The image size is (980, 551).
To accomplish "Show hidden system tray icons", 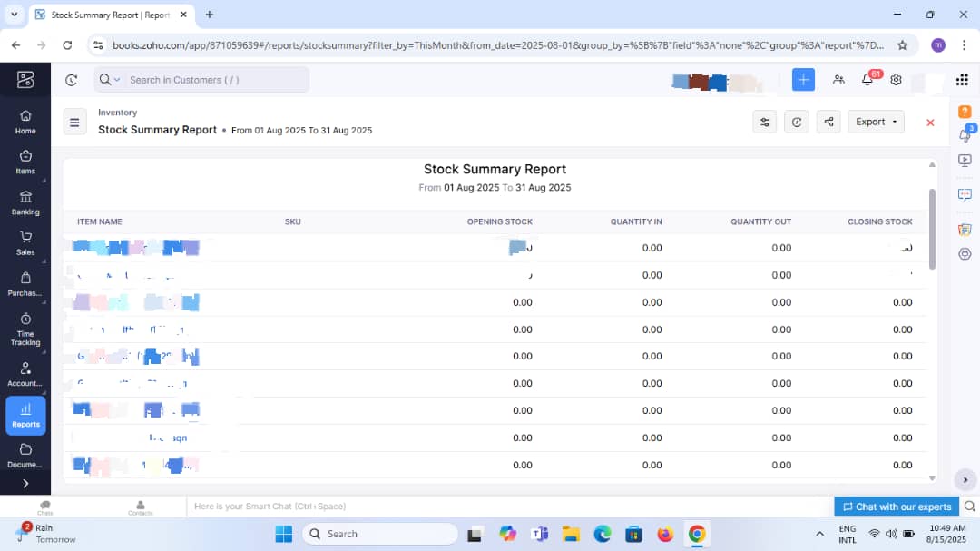I will click(x=819, y=534).
